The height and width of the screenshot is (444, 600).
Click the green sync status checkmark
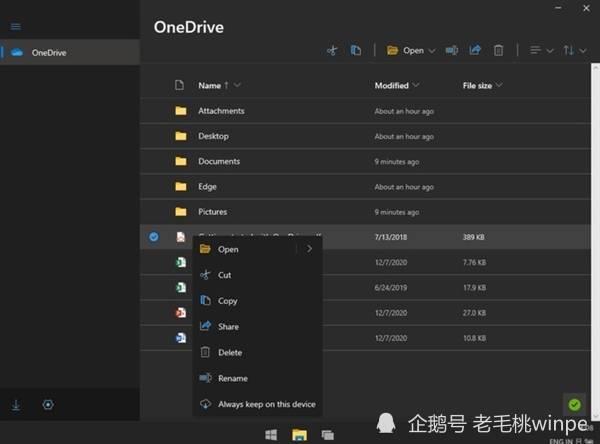point(574,405)
